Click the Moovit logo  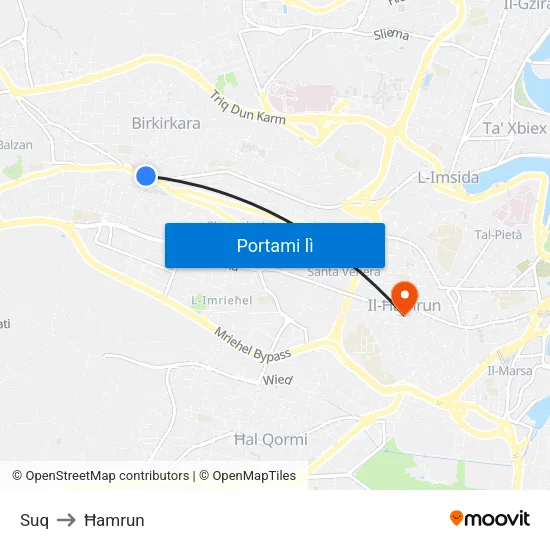[x=490, y=518]
